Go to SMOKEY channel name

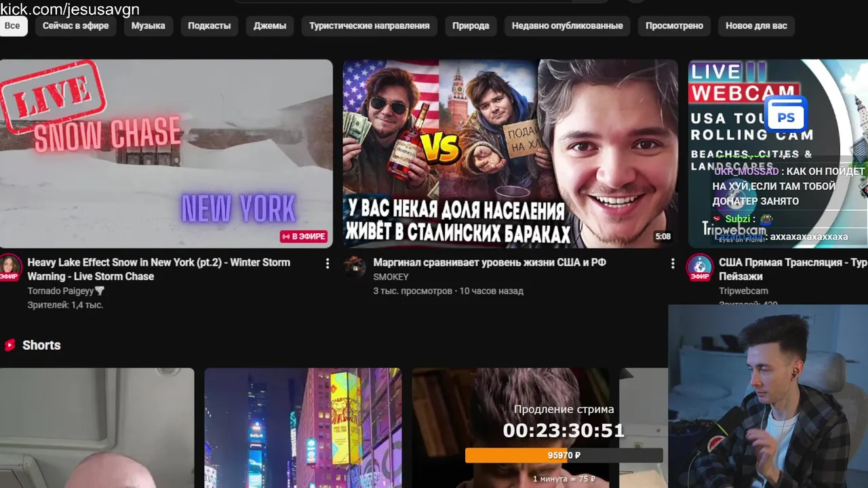tap(391, 277)
